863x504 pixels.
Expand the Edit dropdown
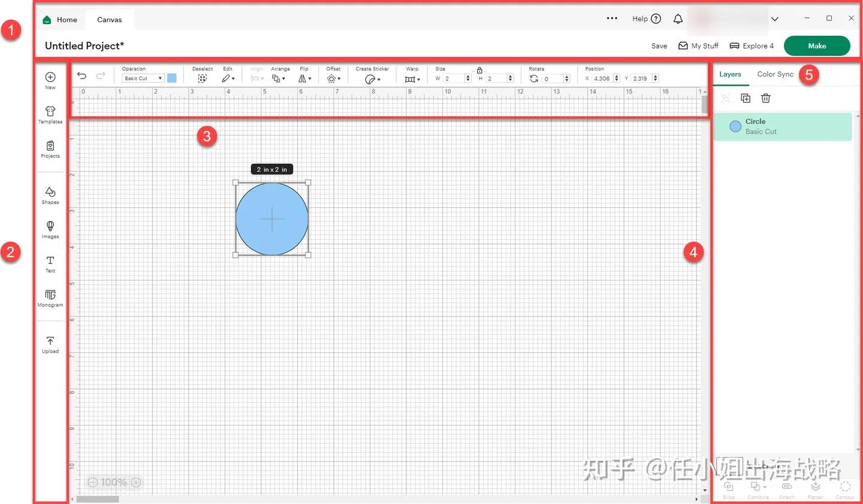[x=228, y=79]
